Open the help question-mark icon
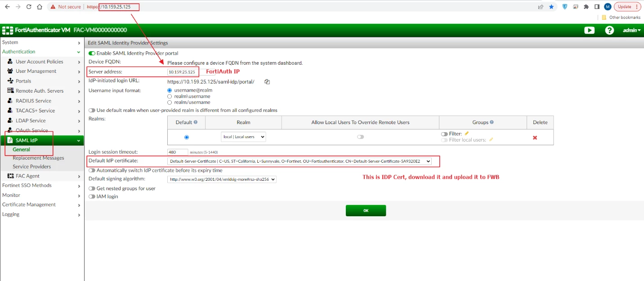This screenshot has height=281, width=644. (x=609, y=30)
